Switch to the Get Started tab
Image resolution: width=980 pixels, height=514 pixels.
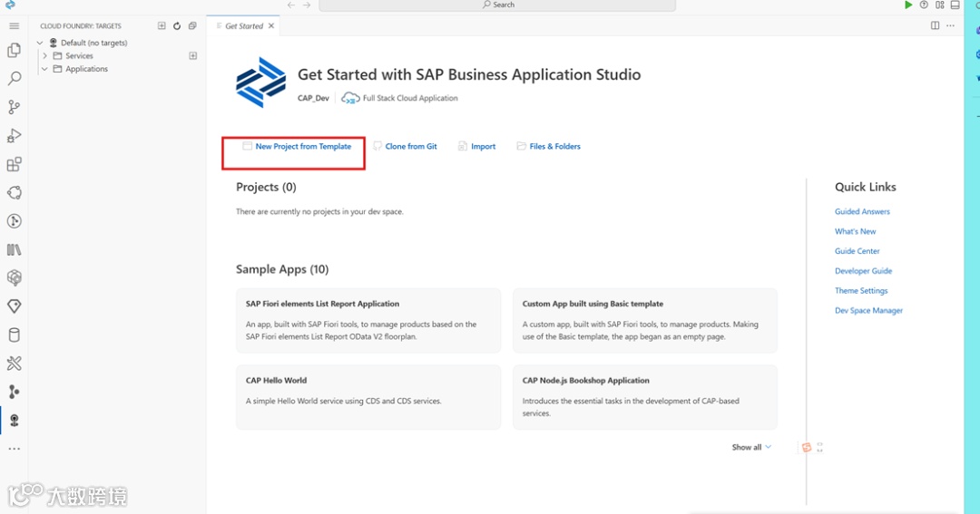(244, 25)
